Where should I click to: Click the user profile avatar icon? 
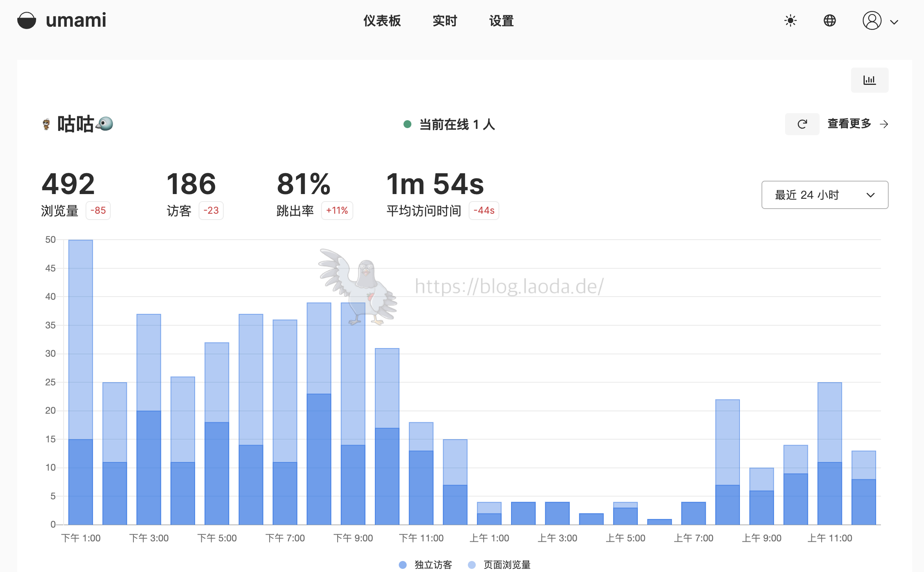(872, 20)
